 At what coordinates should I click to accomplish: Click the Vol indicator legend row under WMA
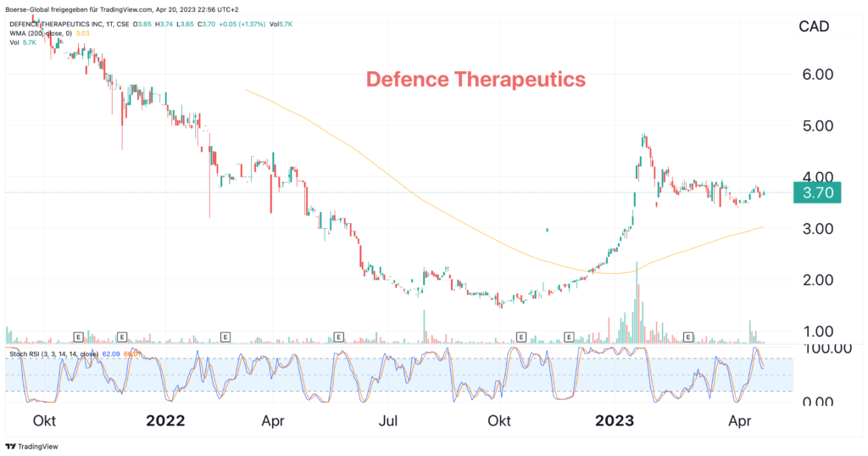[x=23, y=42]
